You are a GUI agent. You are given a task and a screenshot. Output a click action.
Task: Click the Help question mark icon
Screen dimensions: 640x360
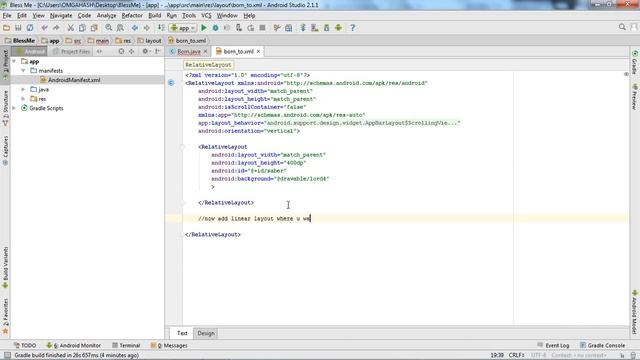(x=353, y=28)
